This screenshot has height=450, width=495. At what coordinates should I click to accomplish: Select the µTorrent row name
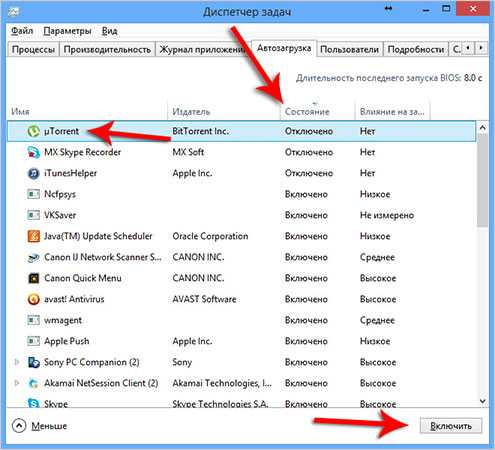61,131
